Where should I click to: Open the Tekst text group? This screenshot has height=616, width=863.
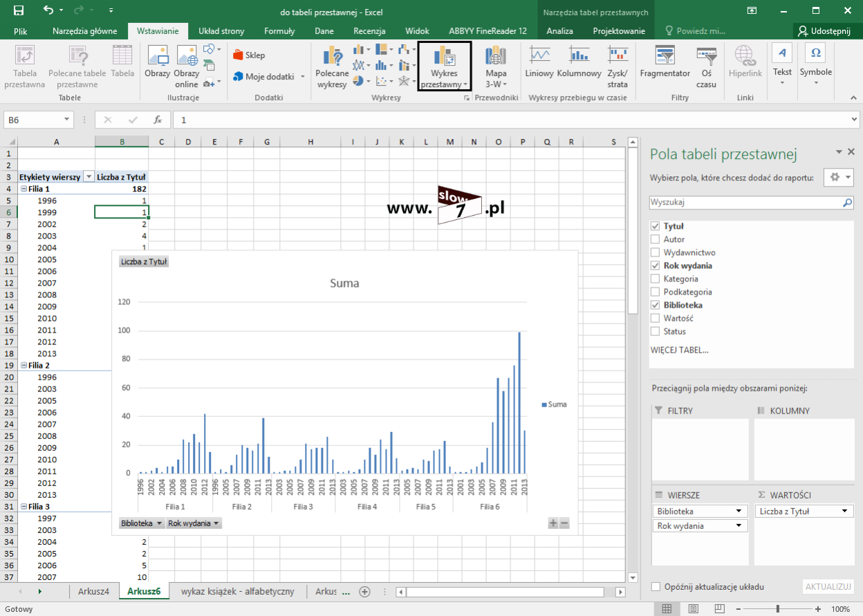(782, 65)
